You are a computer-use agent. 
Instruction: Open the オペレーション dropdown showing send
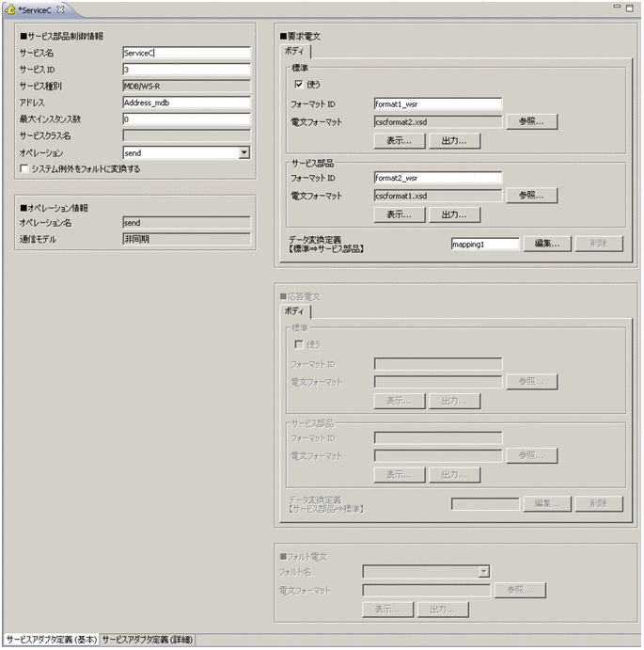243,152
